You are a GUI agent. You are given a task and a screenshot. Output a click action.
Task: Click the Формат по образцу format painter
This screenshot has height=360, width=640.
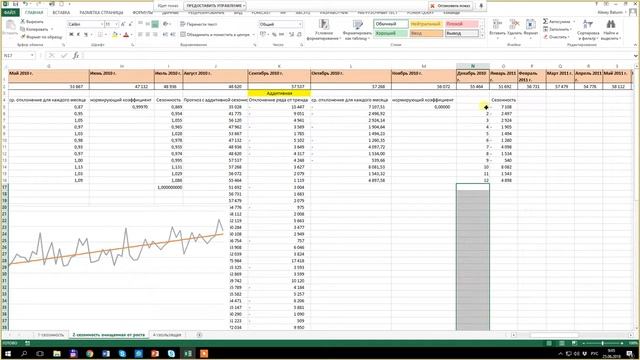pos(41,37)
